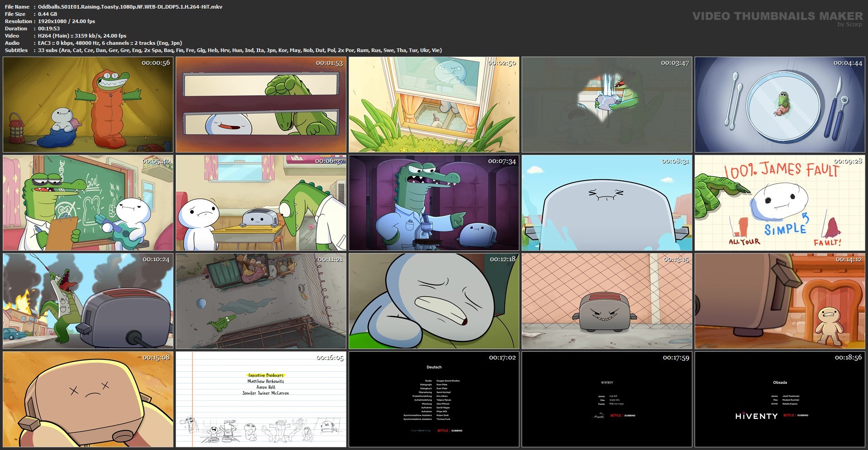
Task: Choose the fire scene thumbnail at 00:10:24
Action: pos(88,301)
